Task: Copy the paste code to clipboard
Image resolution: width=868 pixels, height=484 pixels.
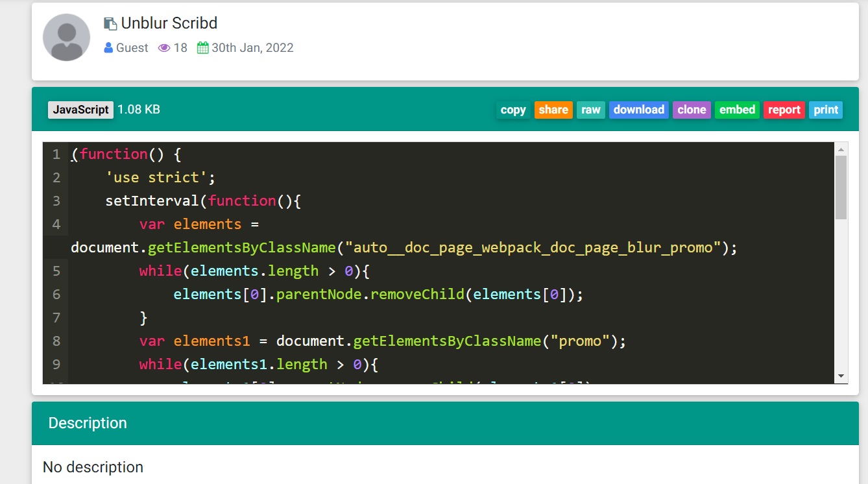Action: point(513,110)
